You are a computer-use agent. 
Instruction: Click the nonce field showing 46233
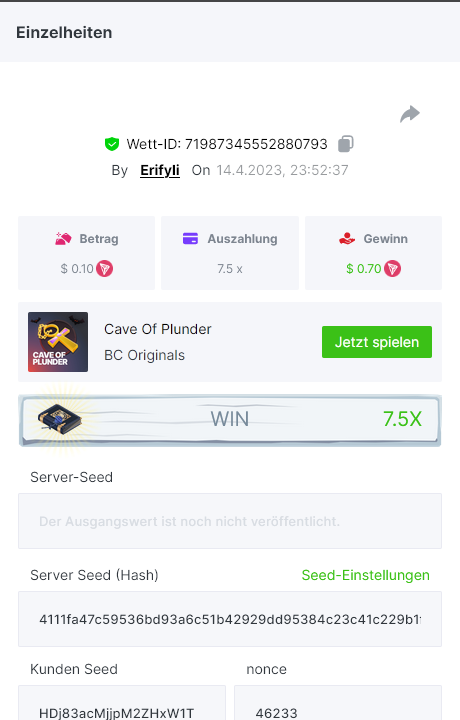pos(338,703)
